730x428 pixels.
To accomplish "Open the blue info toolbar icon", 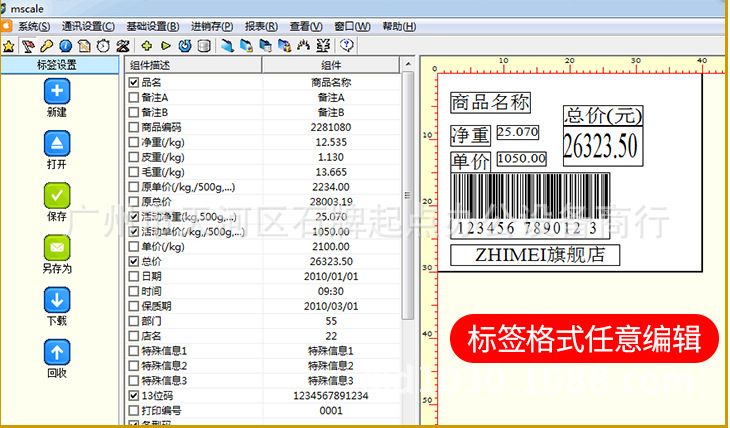I will click(66, 46).
